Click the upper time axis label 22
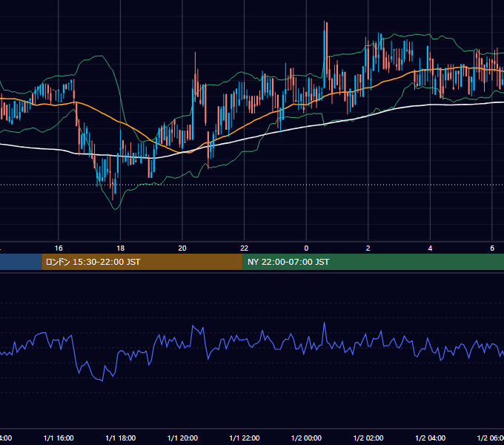The width and height of the screenshot is (504, 445). (x=245, y=248)
